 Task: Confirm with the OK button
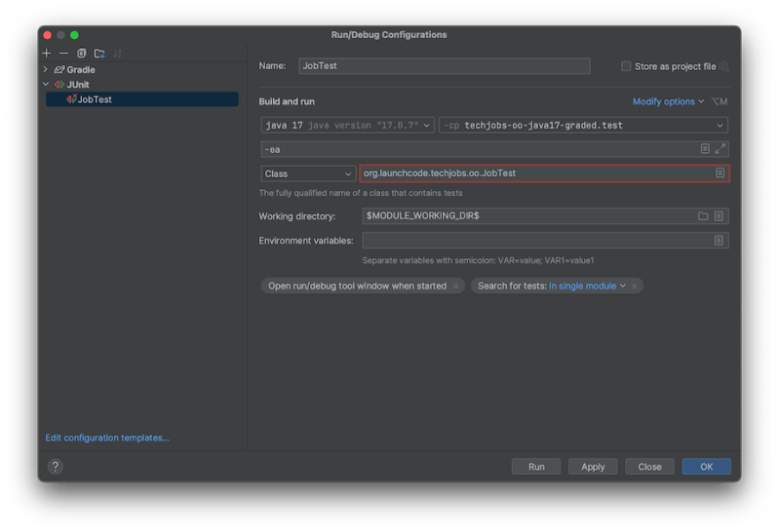pyautogui.click(x=706, y=467)
